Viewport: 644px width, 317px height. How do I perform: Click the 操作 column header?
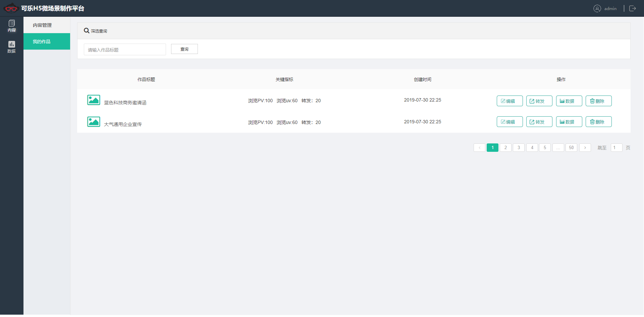[561, 79]
